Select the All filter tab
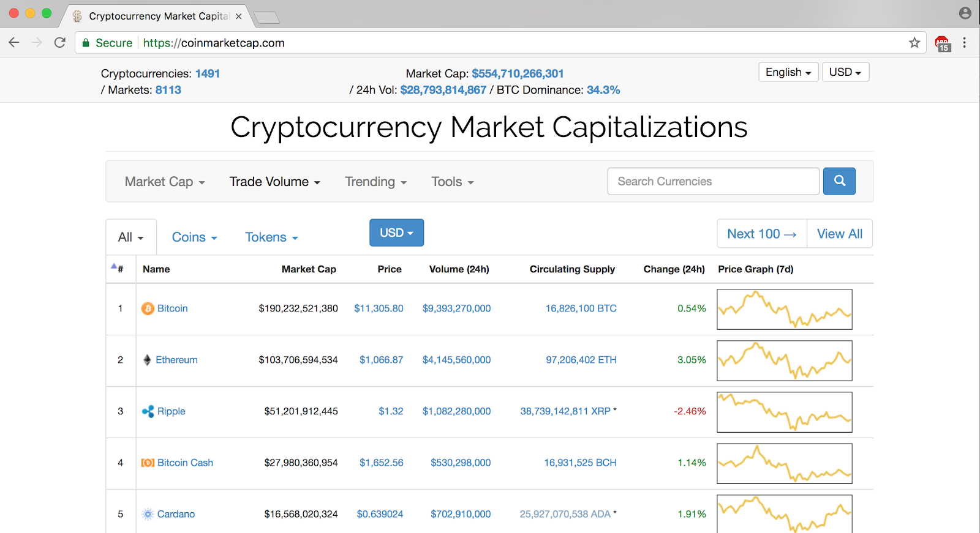 point(131,237)
